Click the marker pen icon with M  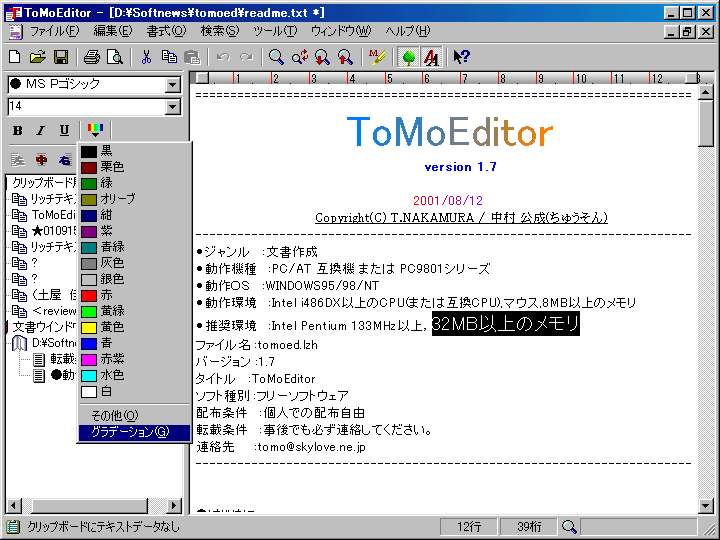(377, 57)
